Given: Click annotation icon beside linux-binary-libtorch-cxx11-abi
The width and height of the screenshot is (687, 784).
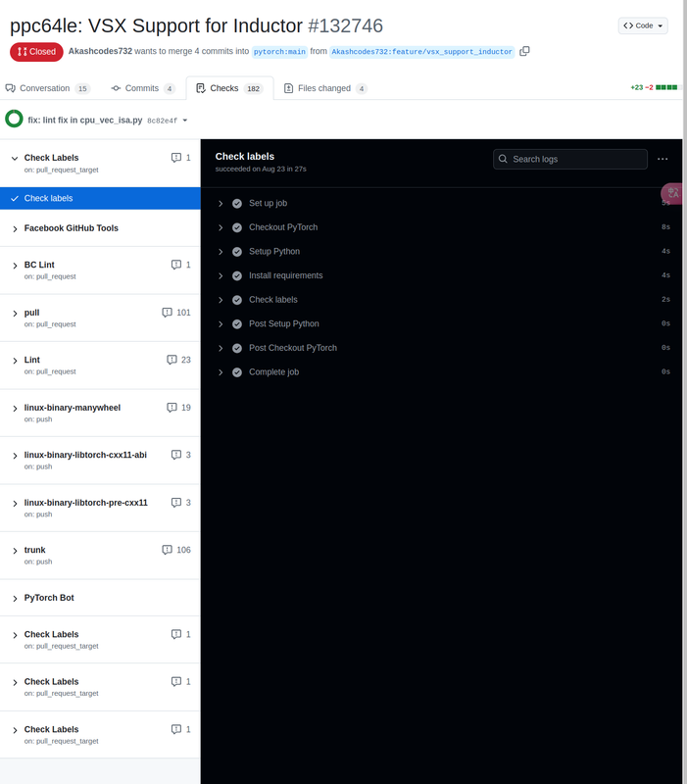Looking at the screenshot, I should tap(176, 455).
